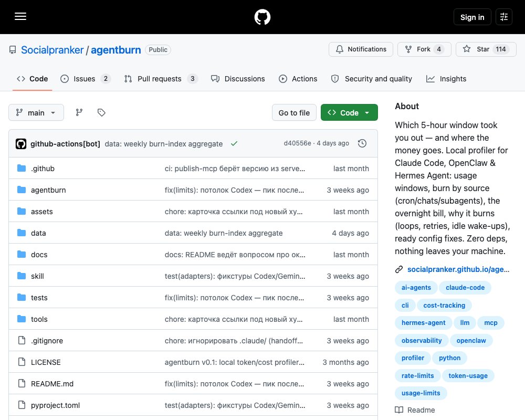This screenshot has height=420, width=525.
Task: Open the pyproject.toml file
Action: pyautogui.click(x=56, y=405)
